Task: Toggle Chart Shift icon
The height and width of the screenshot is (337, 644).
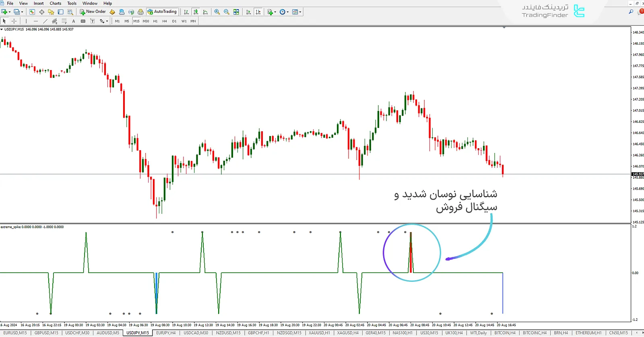Action: (258, 12)
